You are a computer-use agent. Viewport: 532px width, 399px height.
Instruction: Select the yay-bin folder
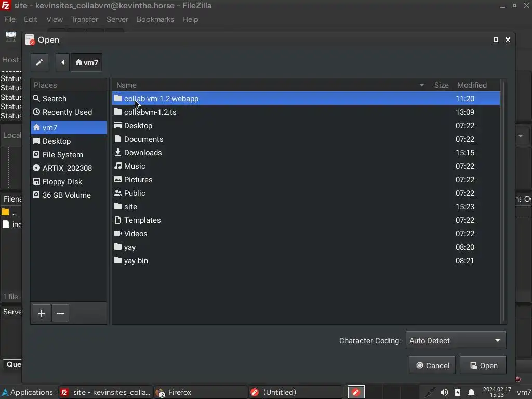305,261
